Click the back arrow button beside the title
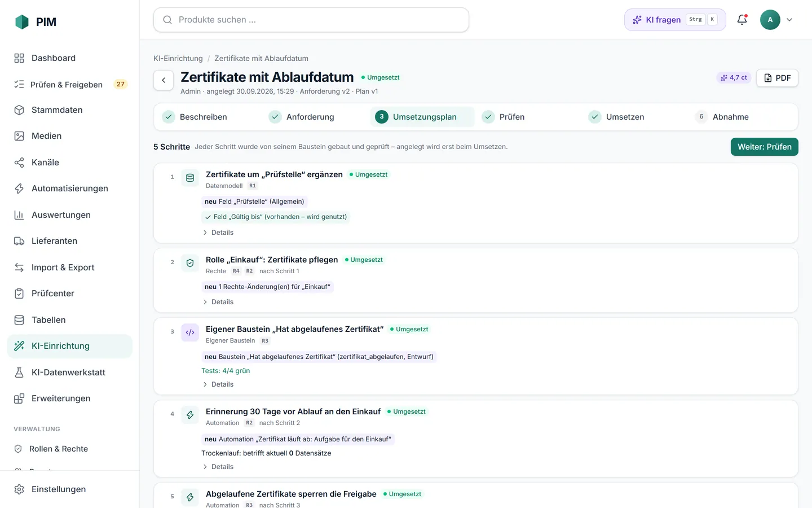The height and width of the screenshot is (508, 812). 164,80
